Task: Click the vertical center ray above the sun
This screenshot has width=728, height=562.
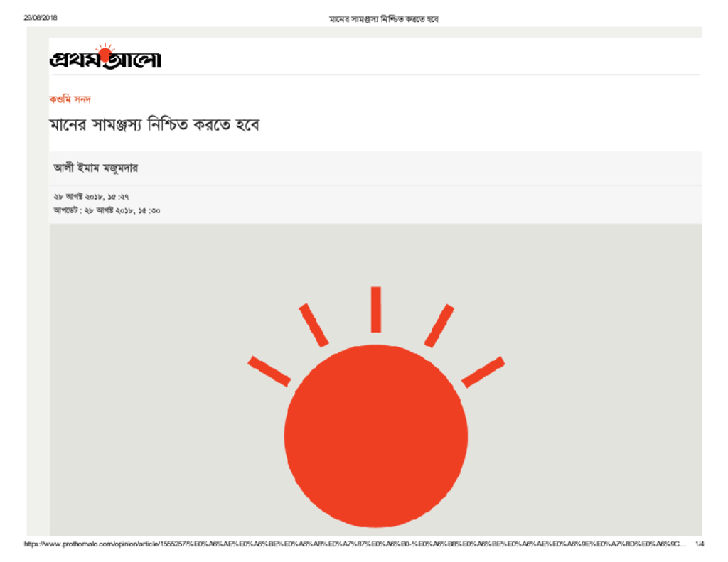Action: pos(376,309)
